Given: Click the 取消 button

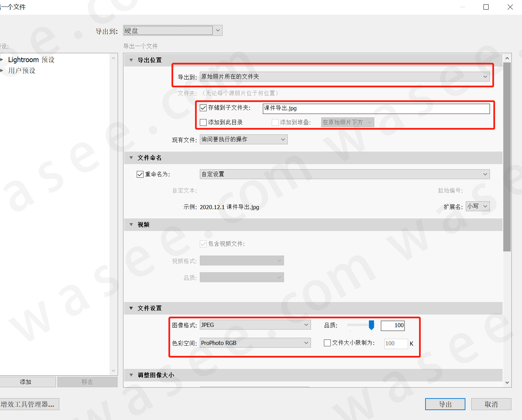Looking at the screenshot, I should [x=491, y=404].
